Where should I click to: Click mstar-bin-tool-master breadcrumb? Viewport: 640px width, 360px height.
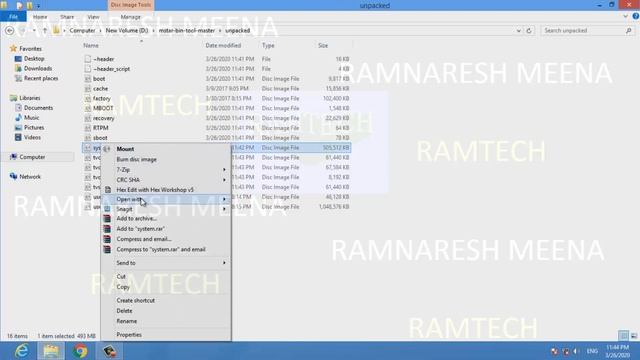(187, 31)
